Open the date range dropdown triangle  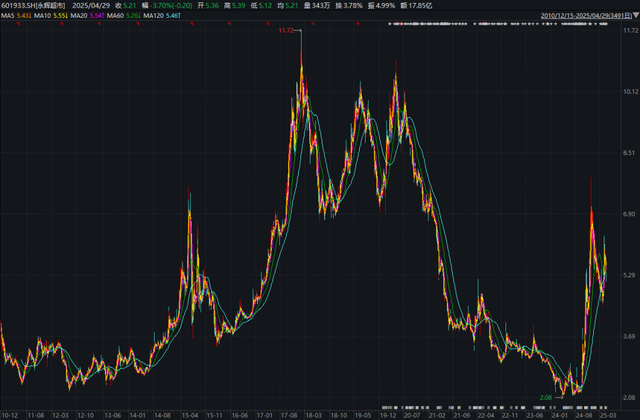(636, 16)
